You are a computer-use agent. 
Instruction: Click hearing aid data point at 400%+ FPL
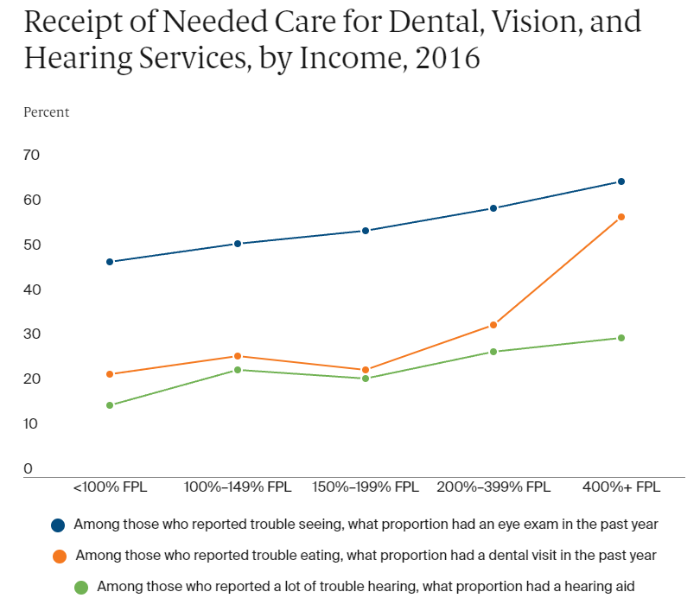(621, 338)
